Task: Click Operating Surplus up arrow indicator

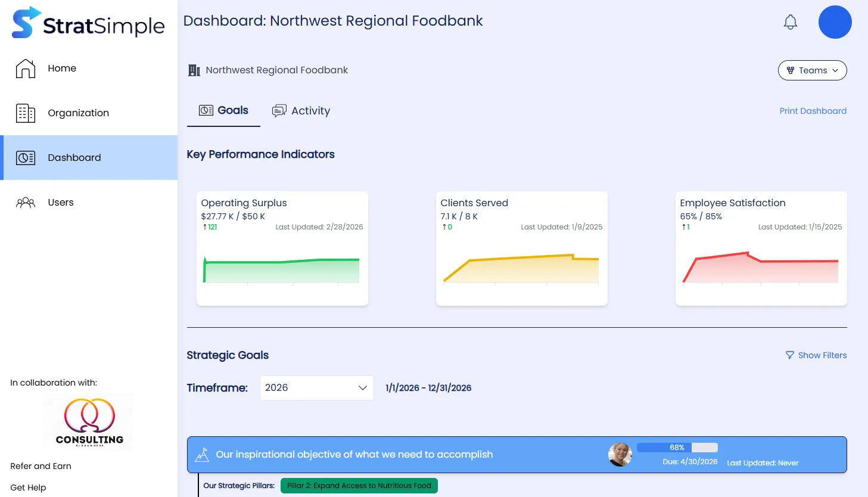Action: [x=205, y=227]
